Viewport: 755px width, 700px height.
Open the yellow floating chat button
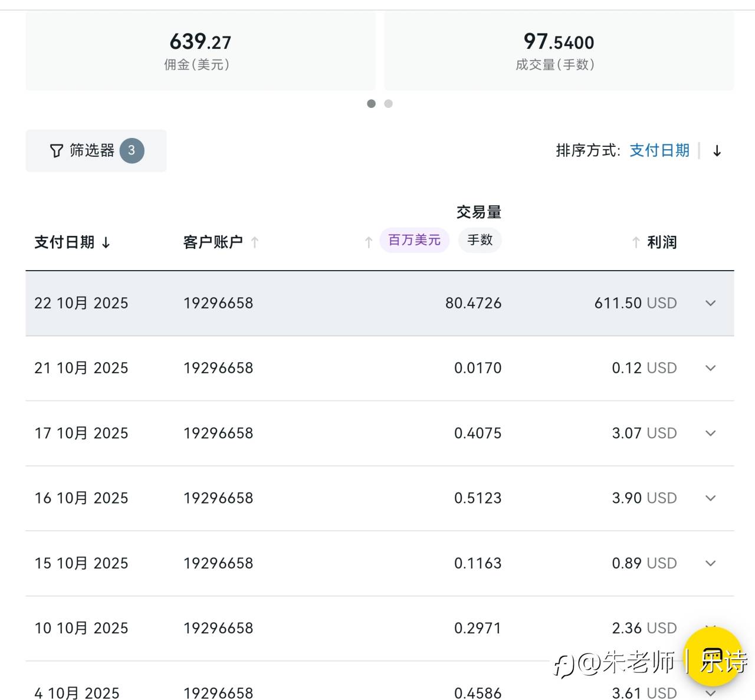point(715,658)
